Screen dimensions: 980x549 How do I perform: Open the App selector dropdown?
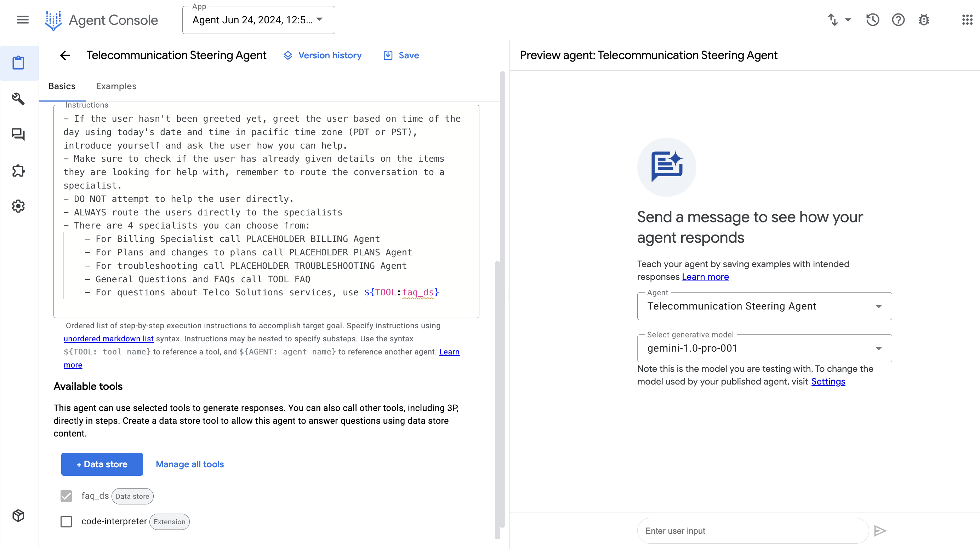[x=258, y=20]
